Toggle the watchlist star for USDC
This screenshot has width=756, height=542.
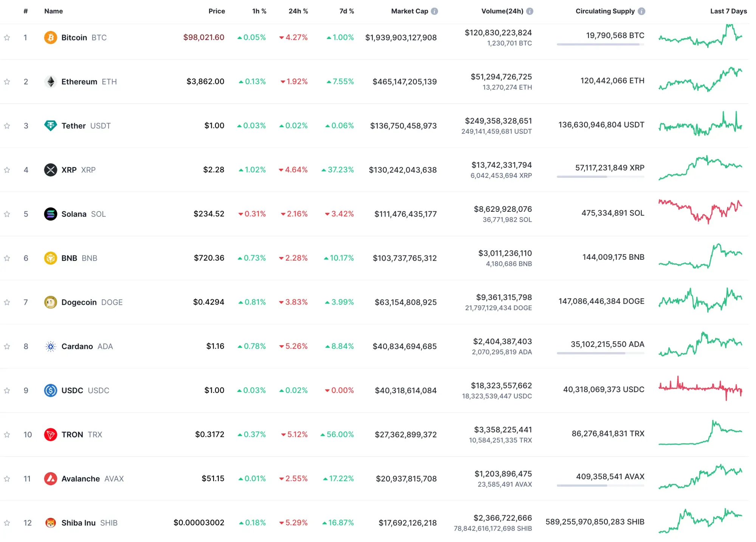pos(7,390)
